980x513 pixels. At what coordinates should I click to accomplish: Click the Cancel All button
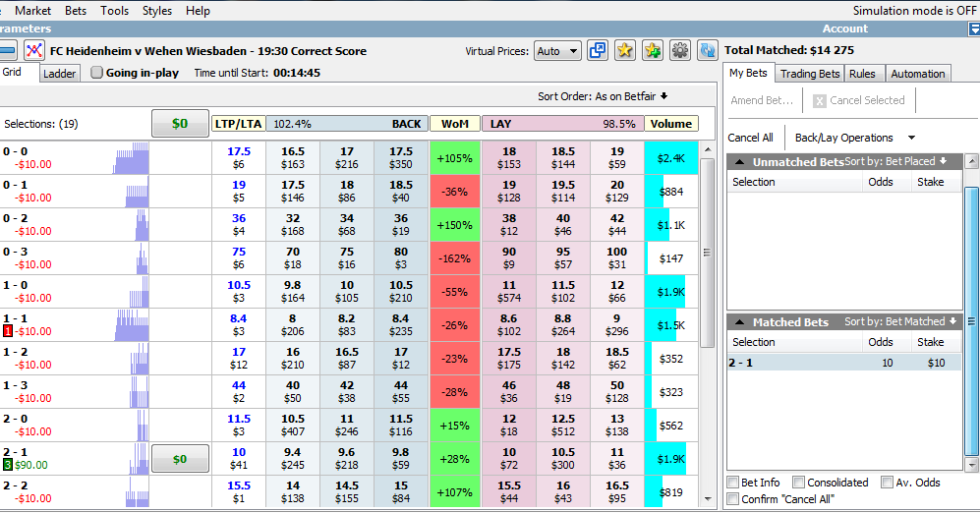pos(750,138)
